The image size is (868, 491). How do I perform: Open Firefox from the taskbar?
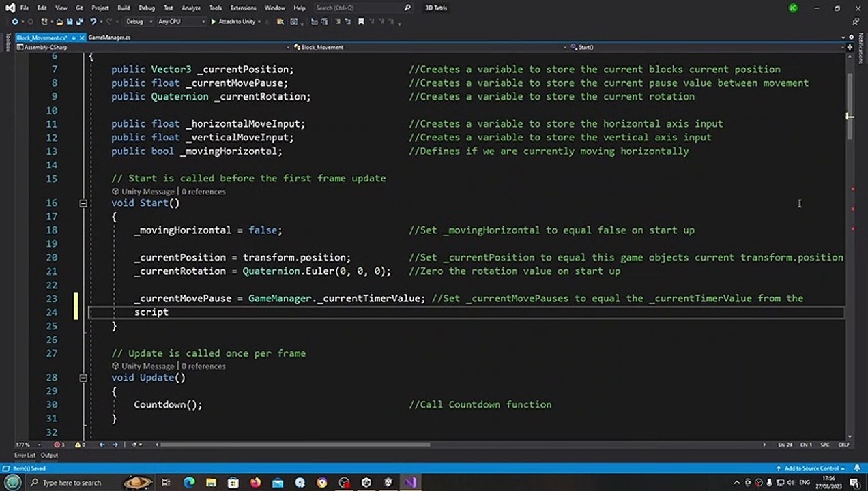click(255, 483)
